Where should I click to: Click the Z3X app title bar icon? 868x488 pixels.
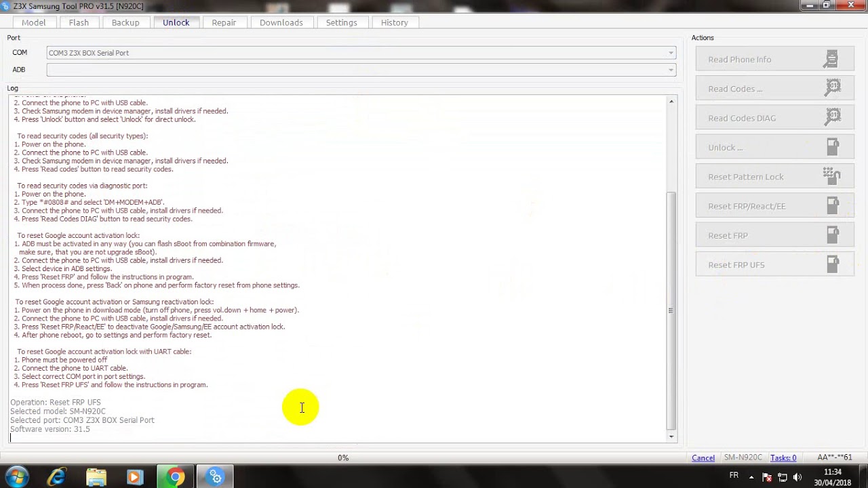6,6
